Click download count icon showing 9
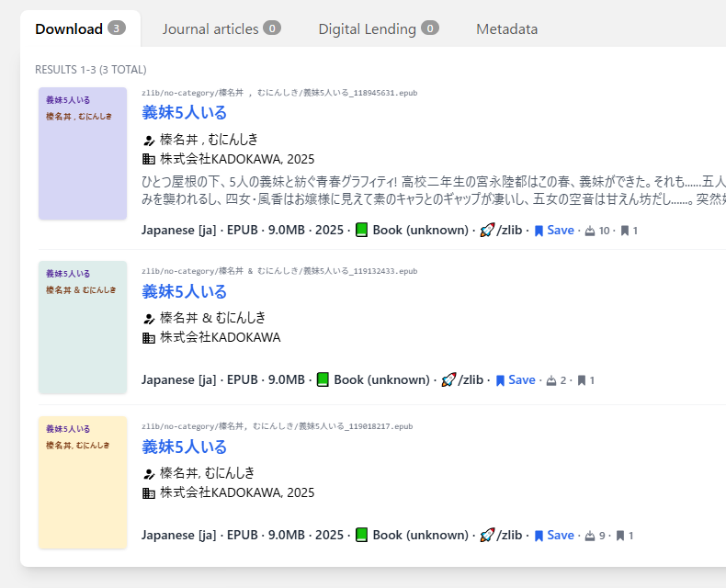726x588 pixels. 590,536
